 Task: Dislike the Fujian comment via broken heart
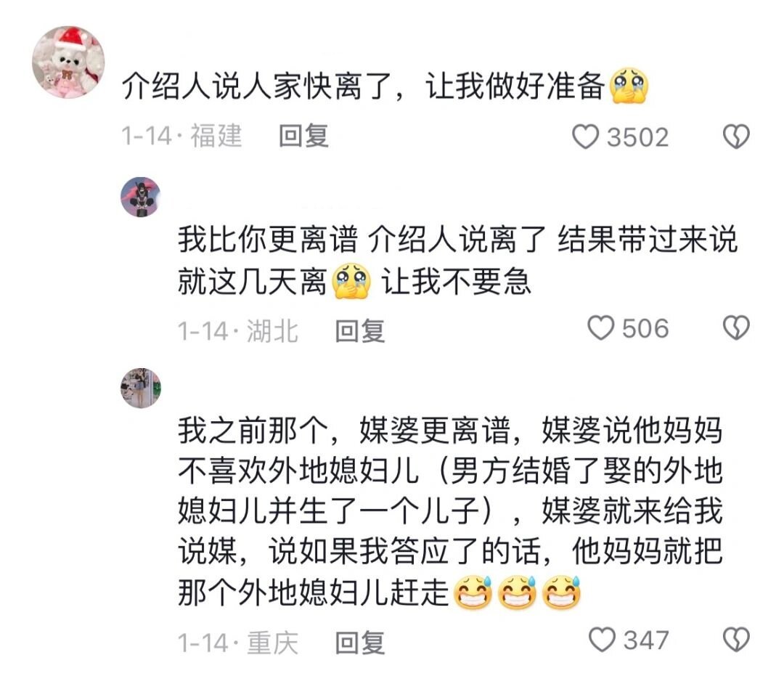click(x=737, y=137)
